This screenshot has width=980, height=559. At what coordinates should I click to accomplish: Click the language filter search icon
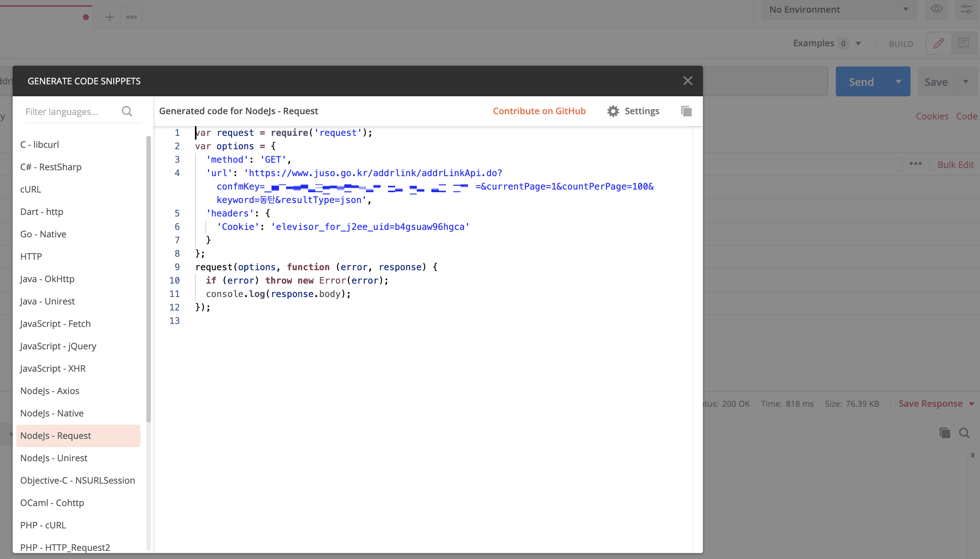[x=127, y=111]
